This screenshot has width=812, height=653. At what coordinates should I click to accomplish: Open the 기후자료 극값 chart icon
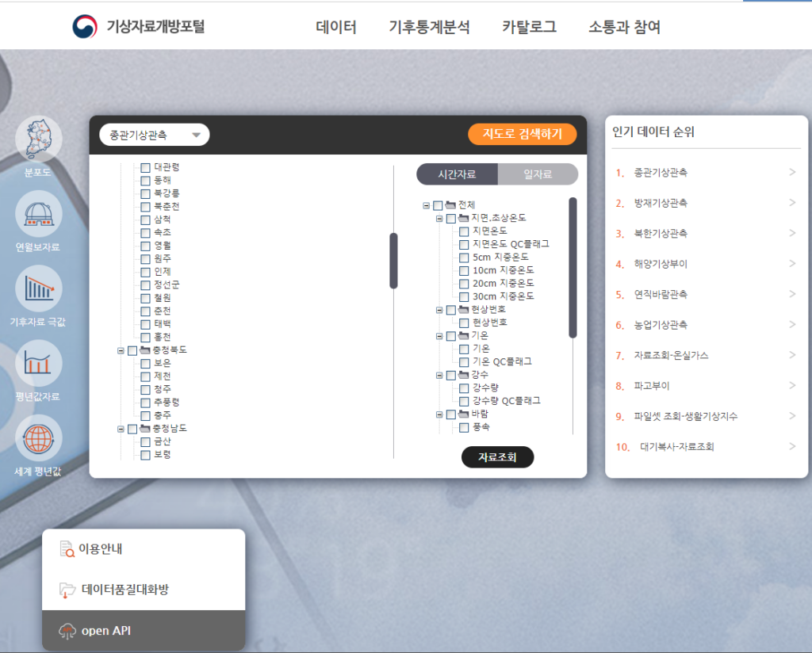[39, 288]
